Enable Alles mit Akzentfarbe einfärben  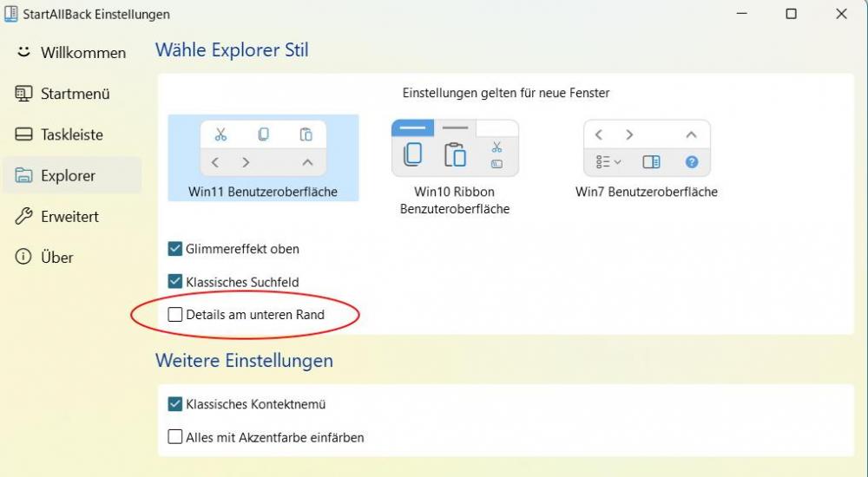(175, 437)
